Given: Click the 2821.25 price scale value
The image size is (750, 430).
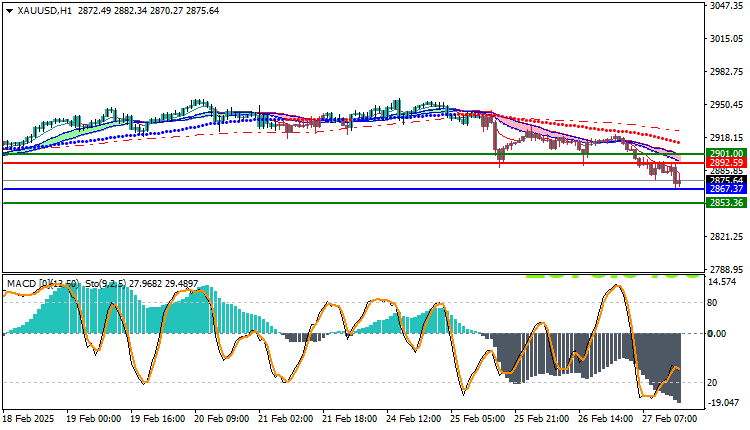Looking at the screenshot, I should (726, 237).
